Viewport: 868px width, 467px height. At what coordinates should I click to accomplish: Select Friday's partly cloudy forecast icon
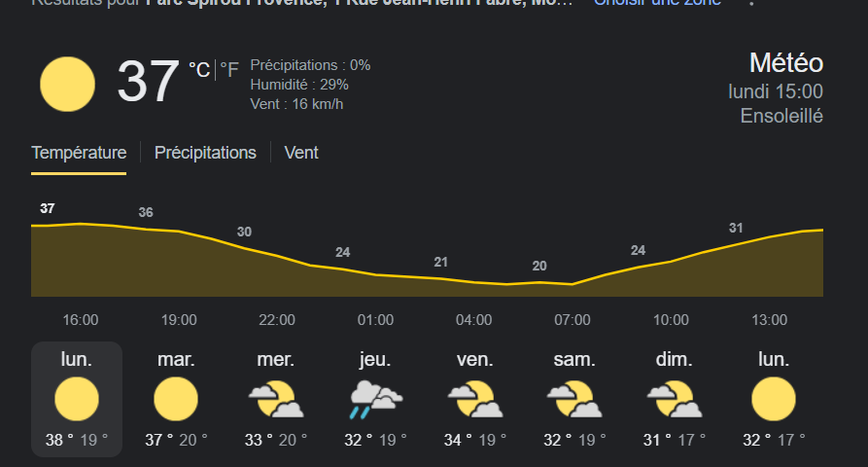475,399
